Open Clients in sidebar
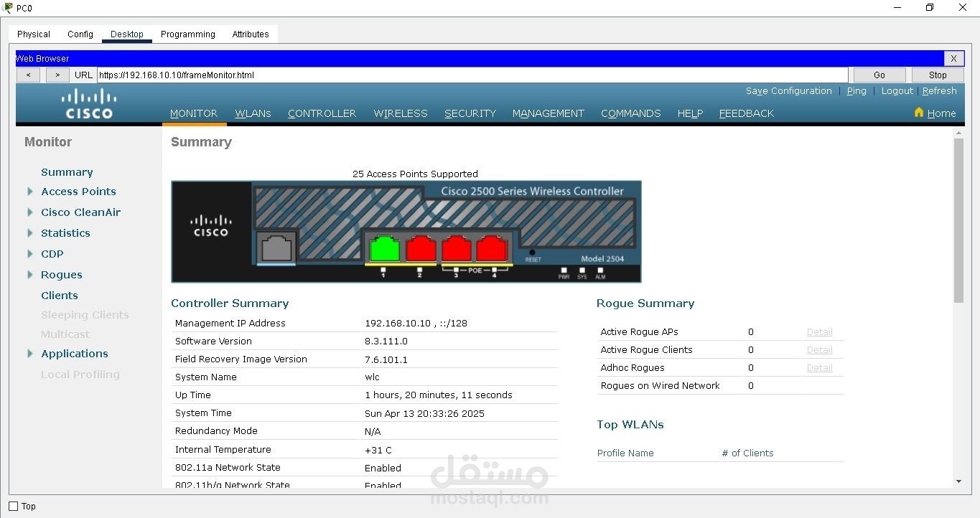Screen dimensions: 980x518 [x=60, y=296]
